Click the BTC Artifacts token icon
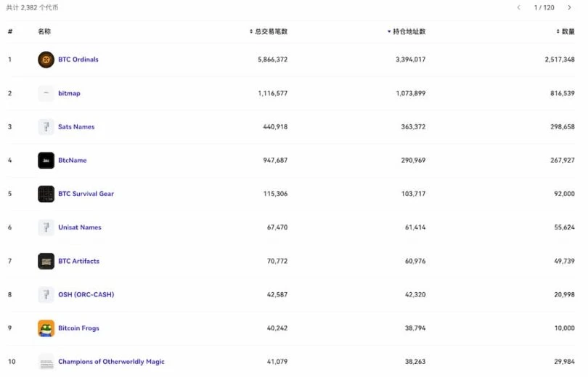Screen dimensions: 588x377 (x=46, y=261)
